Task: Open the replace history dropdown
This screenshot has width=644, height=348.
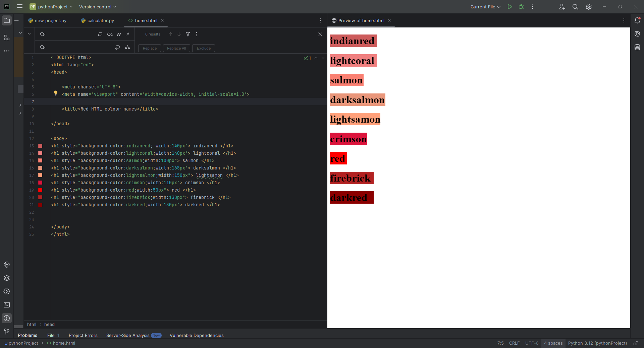Action: [43, 47]
